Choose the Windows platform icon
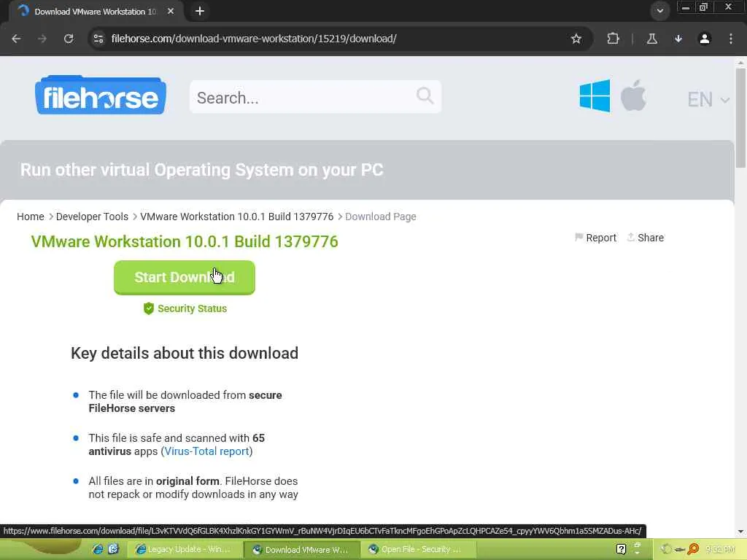The width and height of the screenshot is (747, 560). (595, 96)
